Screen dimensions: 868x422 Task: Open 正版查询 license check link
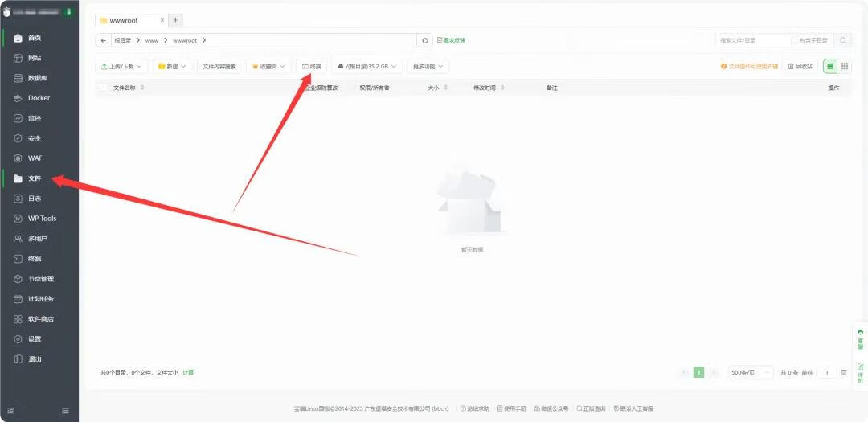[x=591, y=408]
